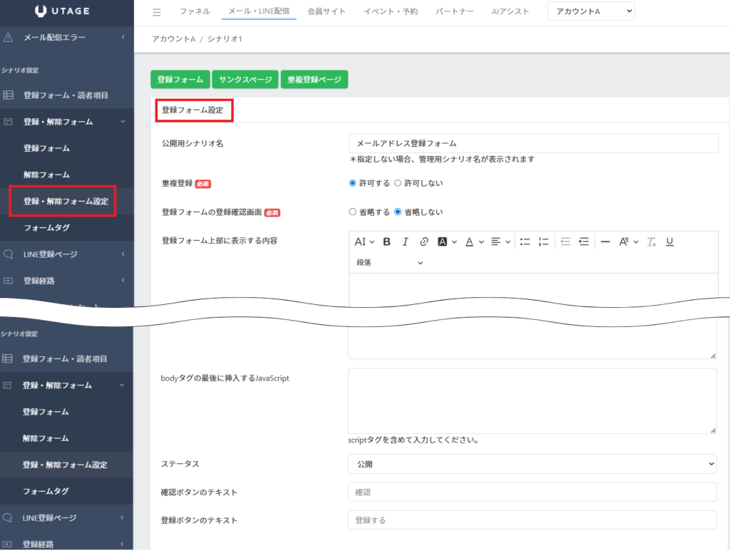
Task: Increase indent in the editor
Action: (584, 242)
